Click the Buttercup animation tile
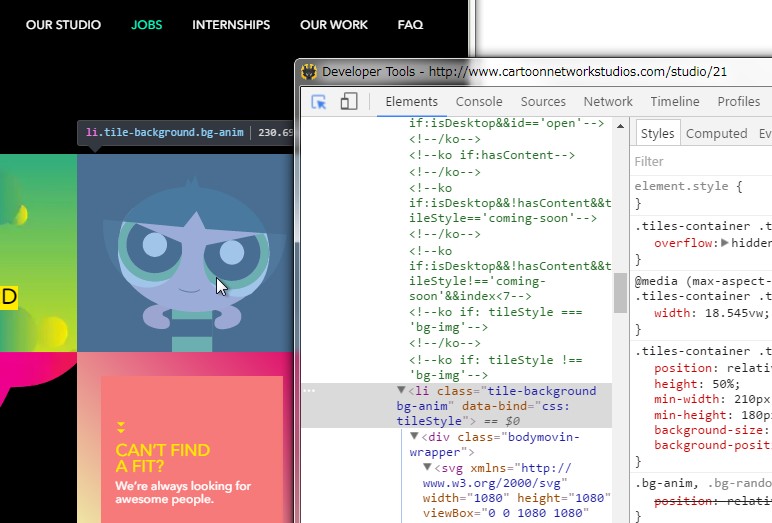This screenshot has width=772, height=523. [185, 253]
